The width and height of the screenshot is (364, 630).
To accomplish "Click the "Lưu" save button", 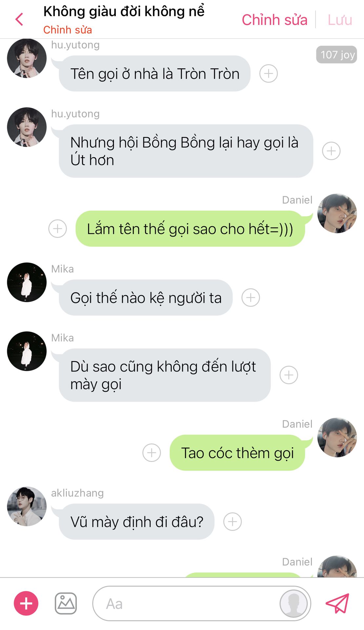I will point(340,20).
